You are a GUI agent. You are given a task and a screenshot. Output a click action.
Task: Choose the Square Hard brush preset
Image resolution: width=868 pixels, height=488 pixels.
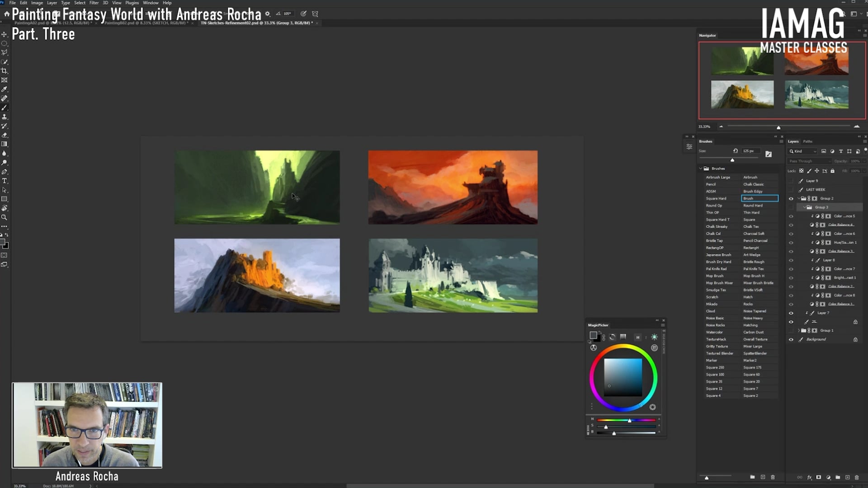[716, 198]
